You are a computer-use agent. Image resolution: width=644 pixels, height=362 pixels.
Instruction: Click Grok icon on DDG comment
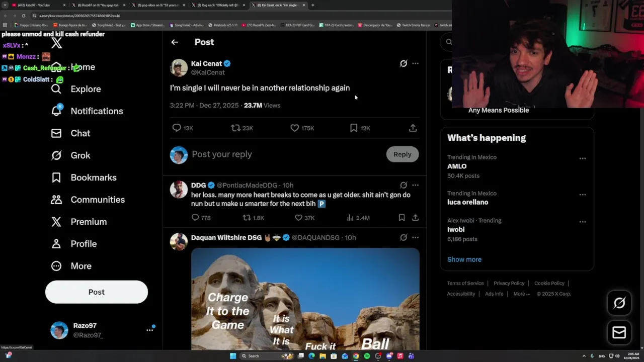404,185
